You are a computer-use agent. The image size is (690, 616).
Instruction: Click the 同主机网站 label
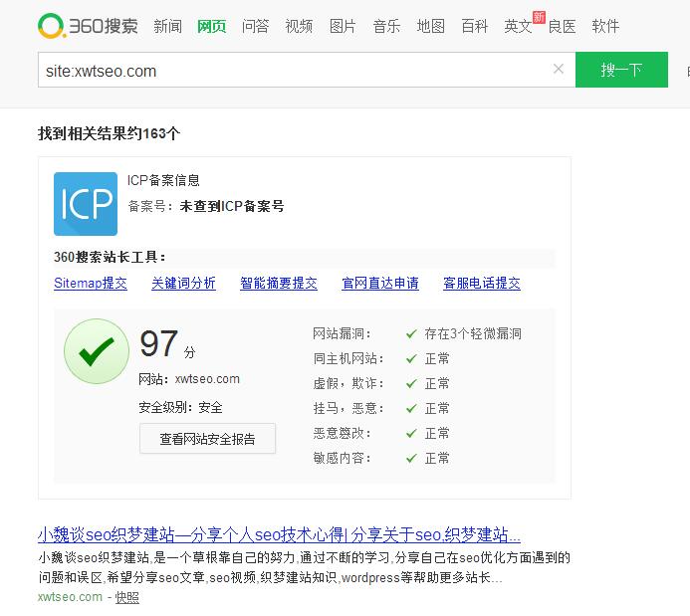(348, 359)
